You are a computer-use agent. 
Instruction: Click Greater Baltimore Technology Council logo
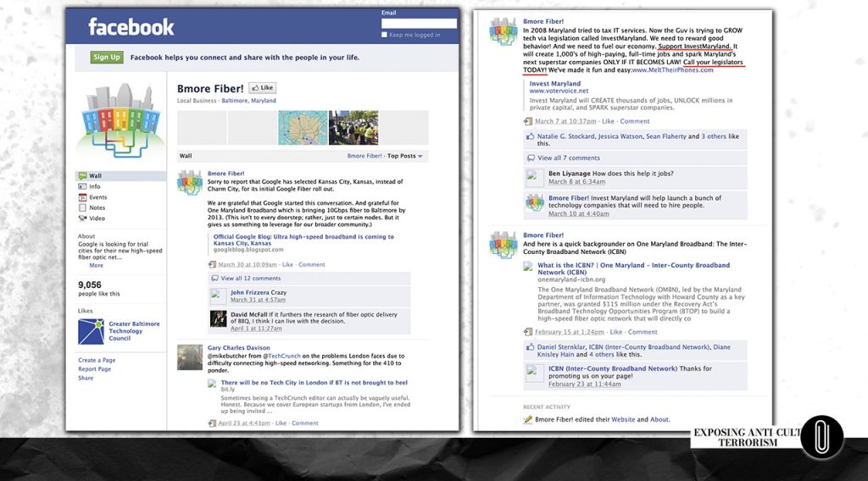click(91, 331)
